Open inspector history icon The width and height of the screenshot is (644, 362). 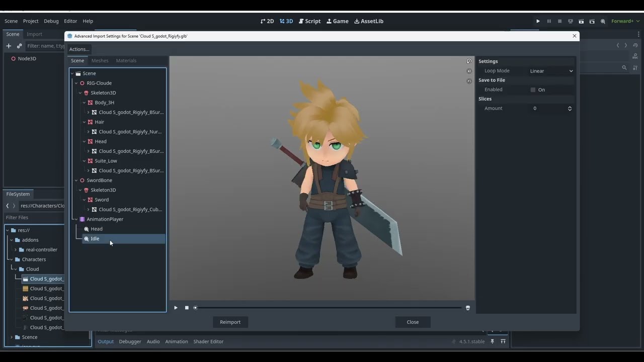pyautogui.click(x=635, y=45)
